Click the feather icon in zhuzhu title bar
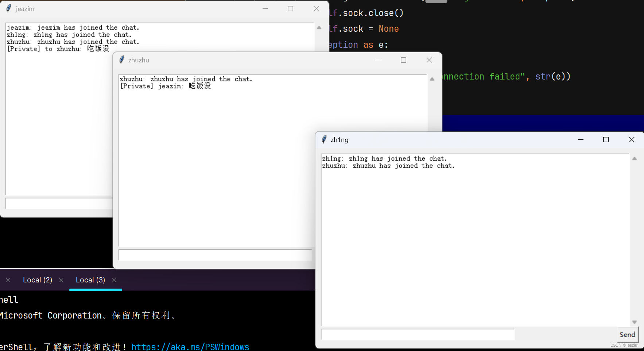The image size is (644, 351). (122, 60)
